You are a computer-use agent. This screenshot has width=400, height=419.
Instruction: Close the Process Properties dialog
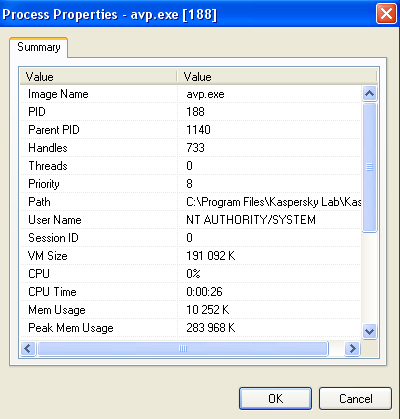click(x=386, y=14)
